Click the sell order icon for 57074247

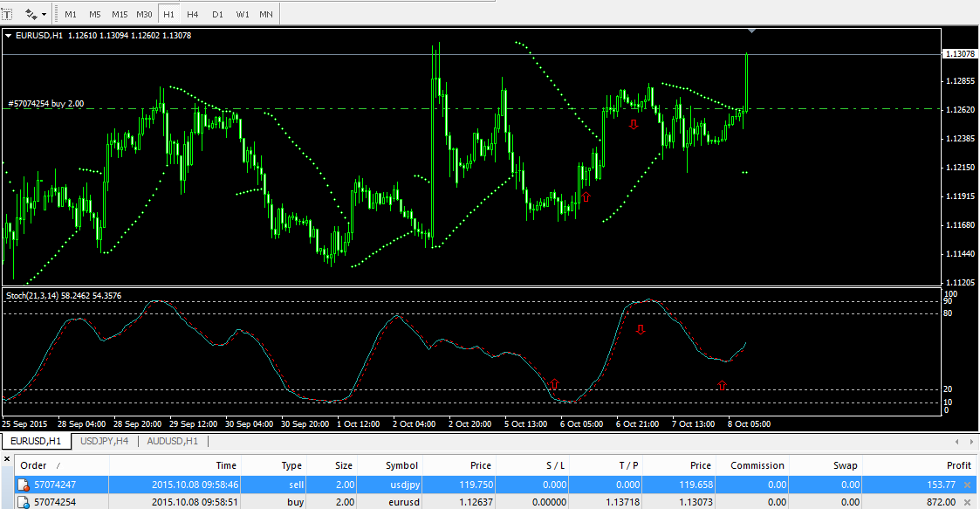pos(24,485)
